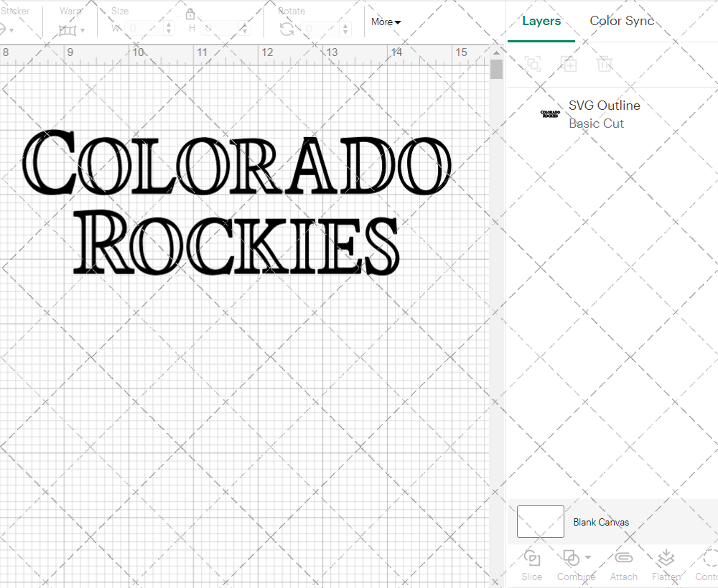Click the Contour tool

pos(707,566)
